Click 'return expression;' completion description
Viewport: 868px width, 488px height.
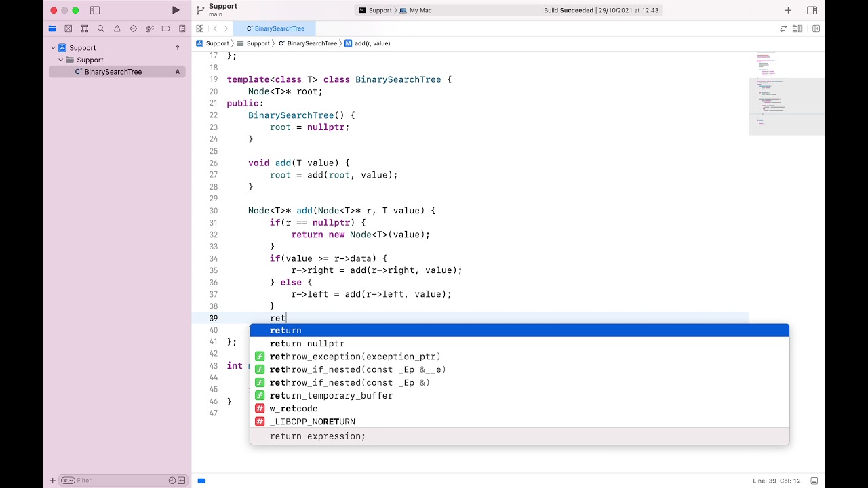click(x=317, y=436)
